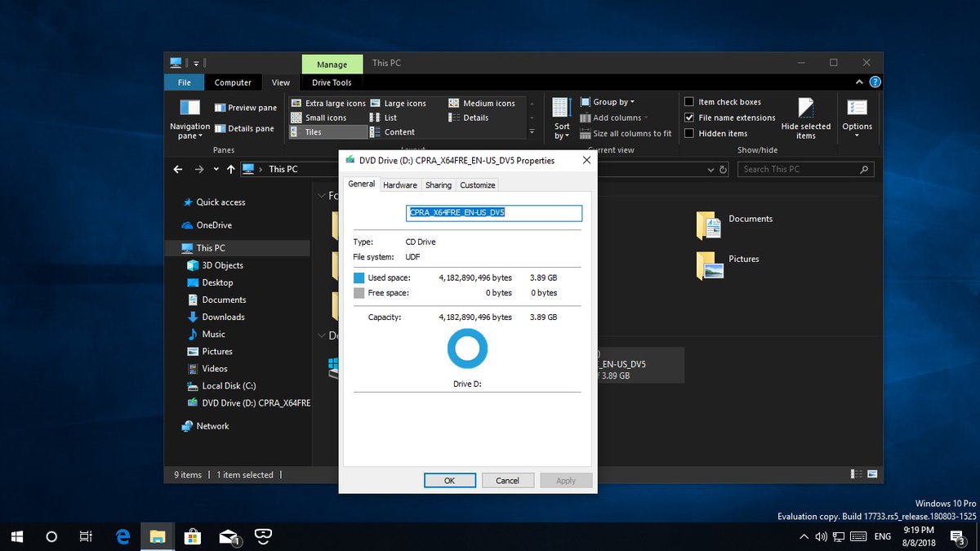Open the Documents folder tile

pos(735,224)
